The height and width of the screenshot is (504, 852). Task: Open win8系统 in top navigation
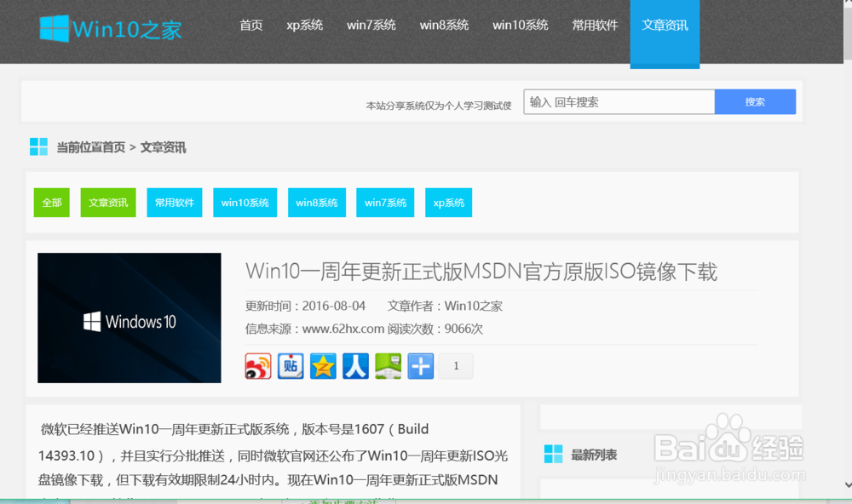pyautogui.click(x=445, y=25)
